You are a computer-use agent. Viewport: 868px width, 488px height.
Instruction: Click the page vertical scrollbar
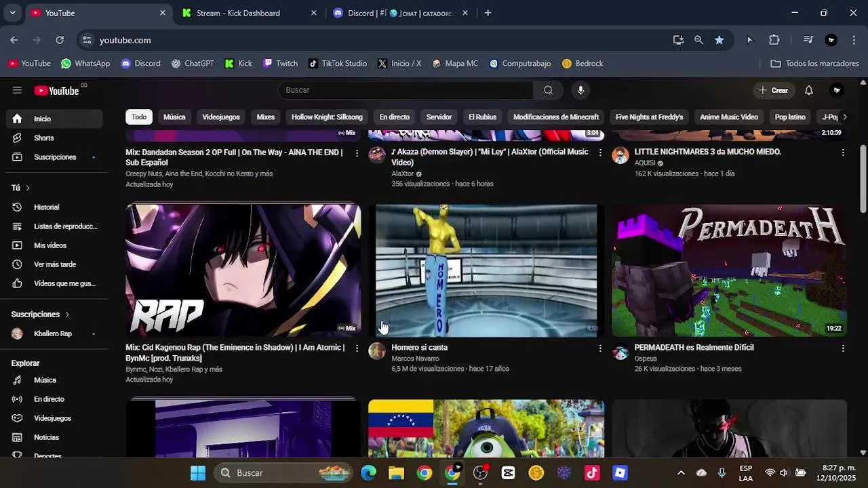tap(863, 178)
